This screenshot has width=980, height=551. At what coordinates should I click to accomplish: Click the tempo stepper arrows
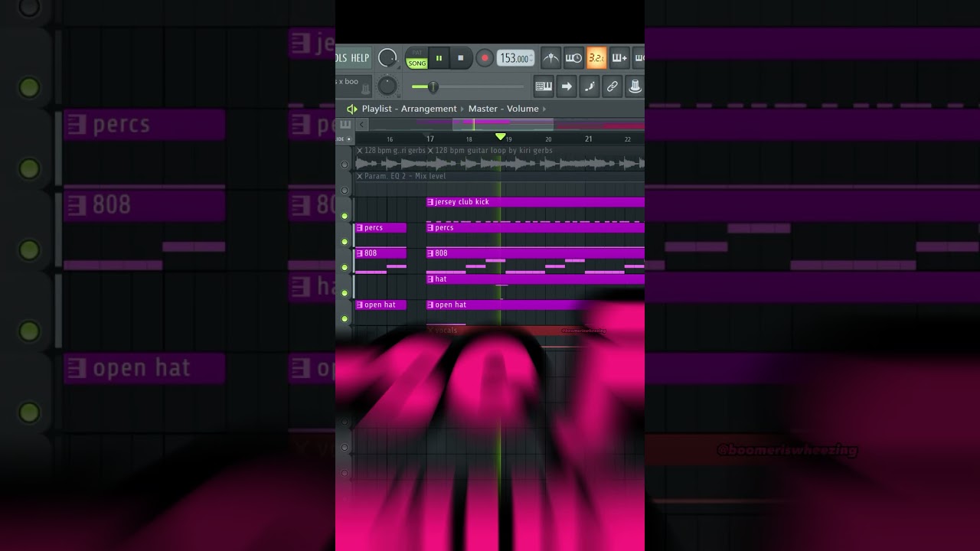pyautogui.click(x=532, y=58)
